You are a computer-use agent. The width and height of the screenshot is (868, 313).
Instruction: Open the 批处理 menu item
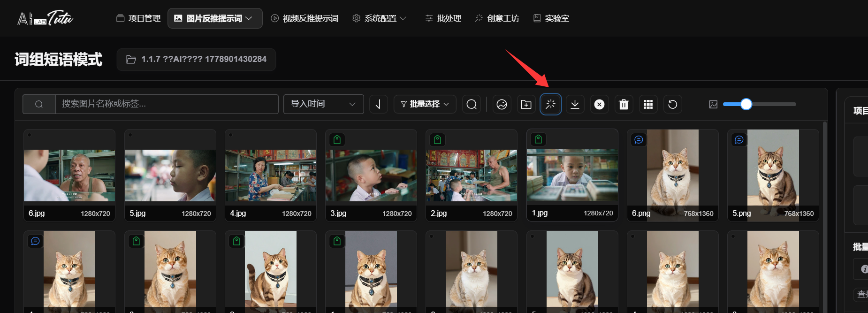[x=443, y=18]
